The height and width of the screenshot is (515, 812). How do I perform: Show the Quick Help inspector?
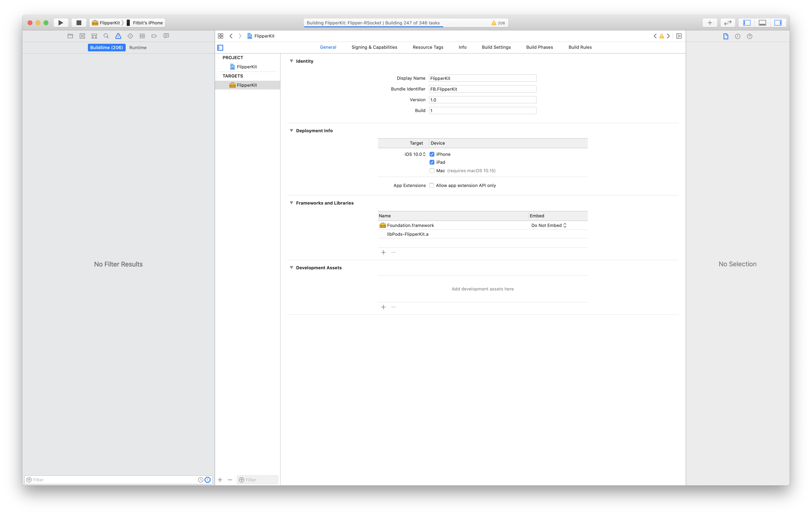click(x=749, y=36)
